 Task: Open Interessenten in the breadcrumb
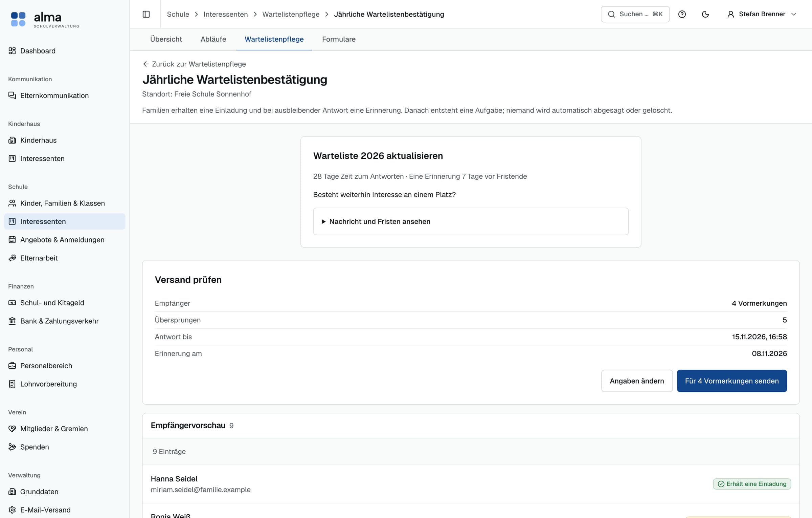click(225, 14)
